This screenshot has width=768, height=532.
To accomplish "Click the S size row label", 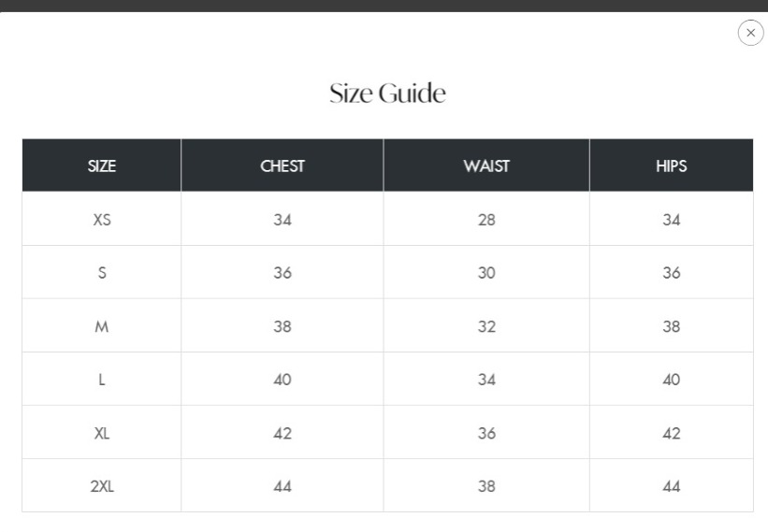I will point(102,273).
